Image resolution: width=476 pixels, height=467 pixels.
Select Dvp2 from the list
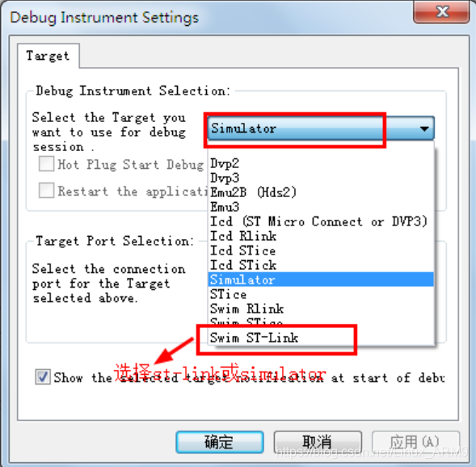click(x=321, y=163)
